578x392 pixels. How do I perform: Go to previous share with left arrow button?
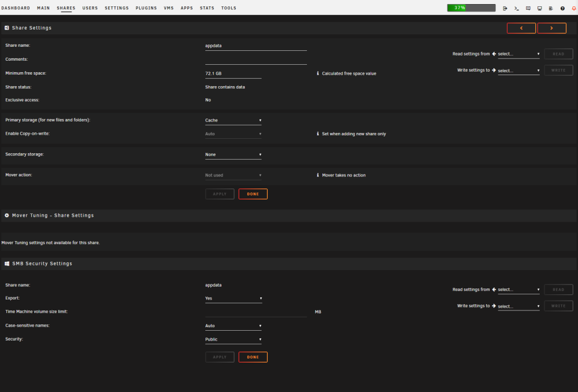pyautogui.click(x=521, y=28)
